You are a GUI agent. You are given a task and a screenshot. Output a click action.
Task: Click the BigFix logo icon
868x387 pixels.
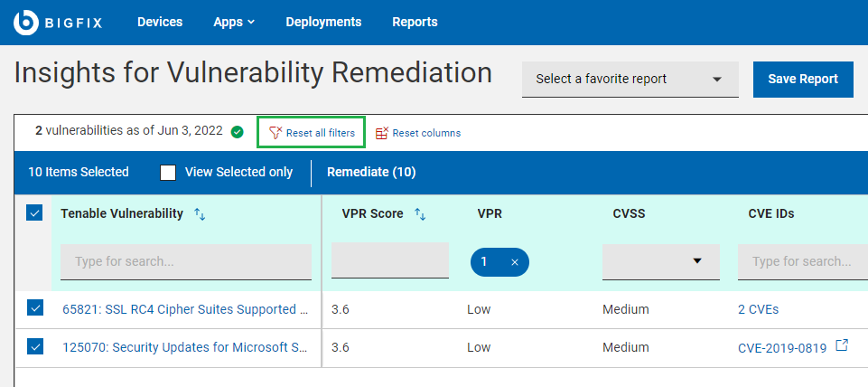pos(26,23)
